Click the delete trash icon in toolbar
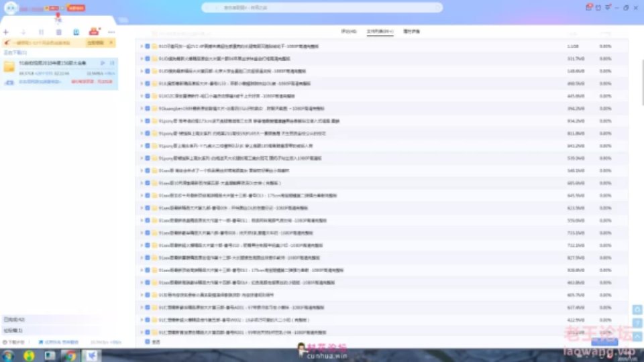The width and height of the screenshot is (644, 362). tap(58, 32)
